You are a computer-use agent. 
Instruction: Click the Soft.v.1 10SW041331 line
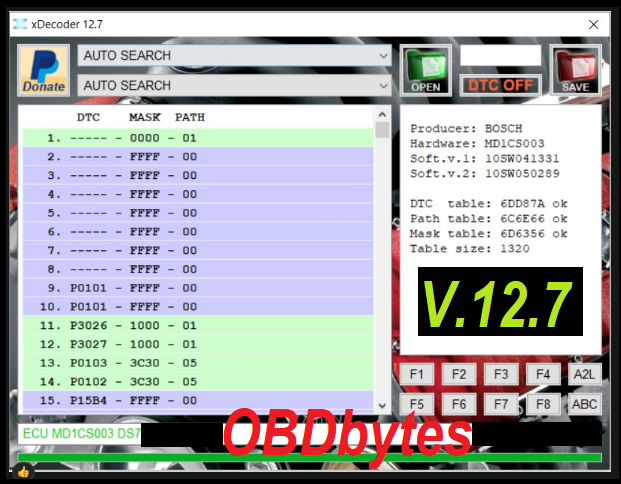click(485, 158)
